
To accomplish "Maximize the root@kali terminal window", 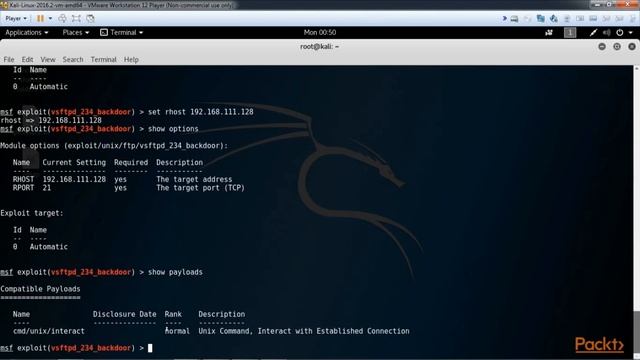I will pyautogui.click(x=617, y=47).
